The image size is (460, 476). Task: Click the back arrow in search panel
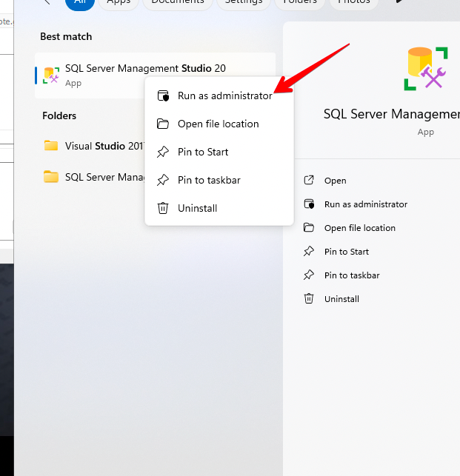(47, 2)
